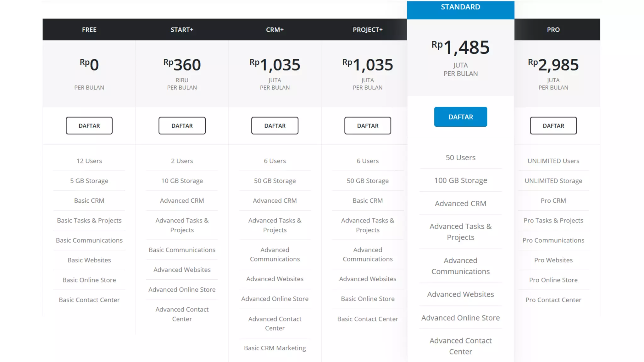The image size is (644, 362).
Task: Click the Rp2,985 PRO price
Action: point(553,65)
